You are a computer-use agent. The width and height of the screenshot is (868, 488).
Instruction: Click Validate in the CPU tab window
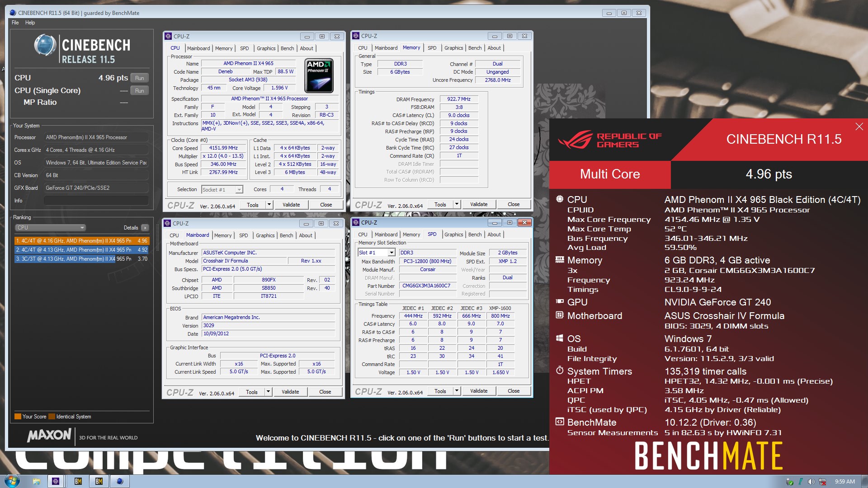[291, 205]
